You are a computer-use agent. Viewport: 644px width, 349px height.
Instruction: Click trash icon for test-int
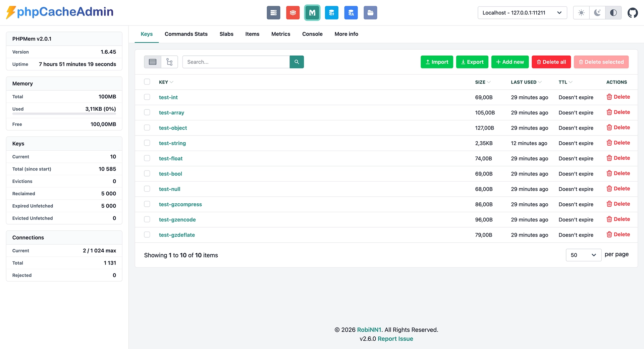tap(609, 97)
